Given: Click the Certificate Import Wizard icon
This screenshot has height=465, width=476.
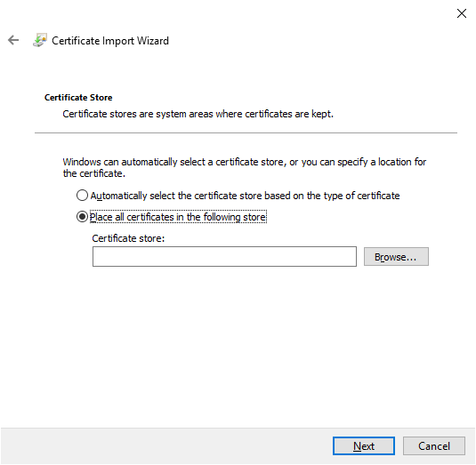Looking at the screenshot, I should point(40,40).
